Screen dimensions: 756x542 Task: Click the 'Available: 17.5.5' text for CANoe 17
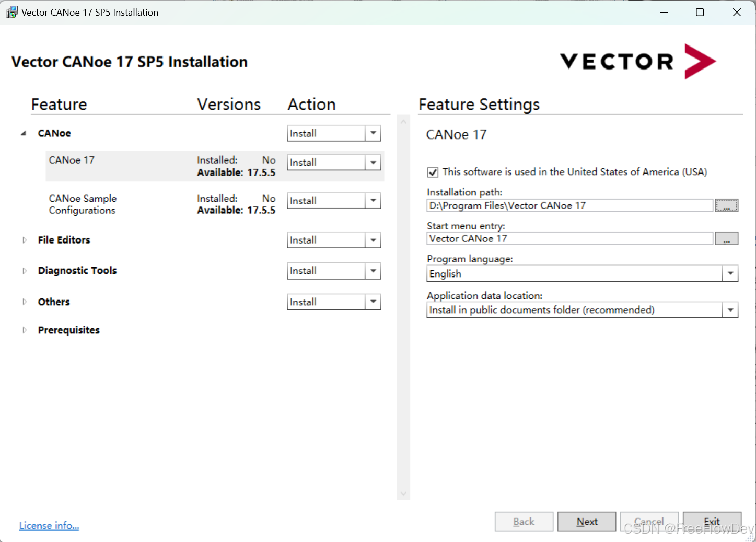coord(236,172)
